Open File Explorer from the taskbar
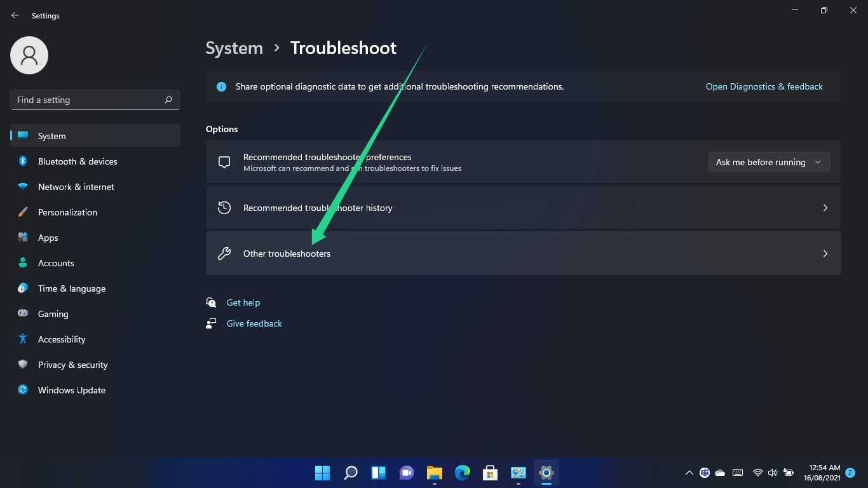Viewport: 868px width, 488px height. click(434, 473)
